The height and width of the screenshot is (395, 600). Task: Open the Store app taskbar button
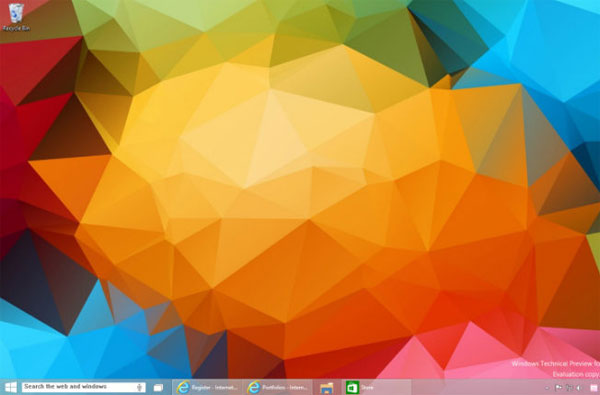coord(376,387)
